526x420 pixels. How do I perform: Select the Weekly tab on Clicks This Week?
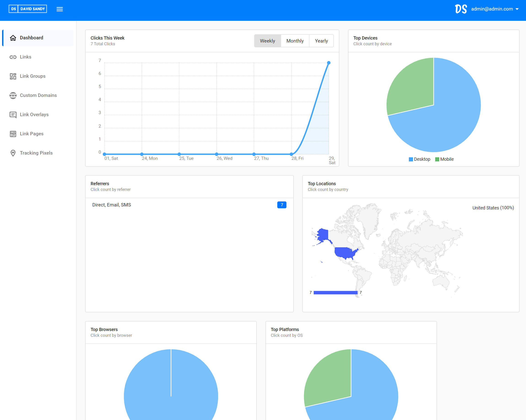[267, 41]
